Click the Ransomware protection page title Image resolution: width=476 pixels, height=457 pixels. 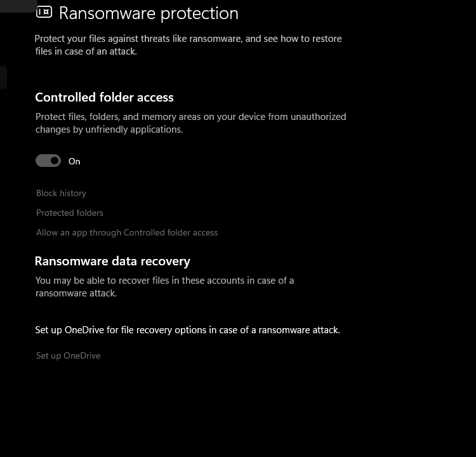tap(149, 13)
